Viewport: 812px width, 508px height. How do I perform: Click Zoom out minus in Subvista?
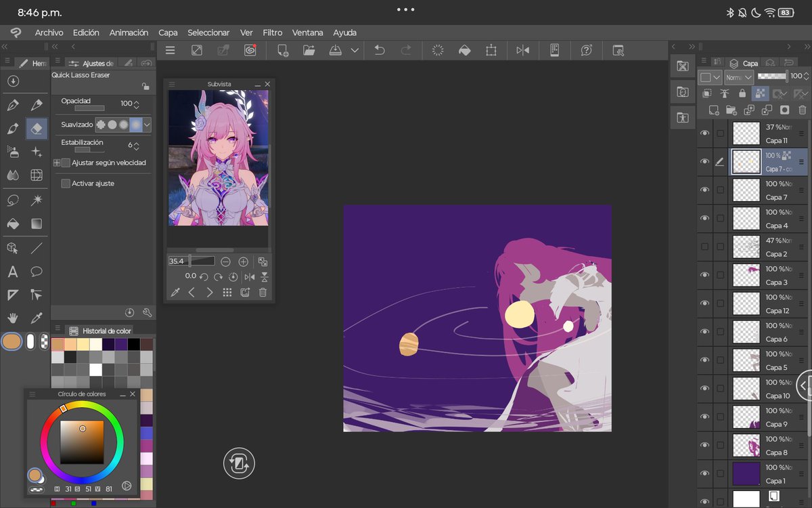(x=225, y=261)
